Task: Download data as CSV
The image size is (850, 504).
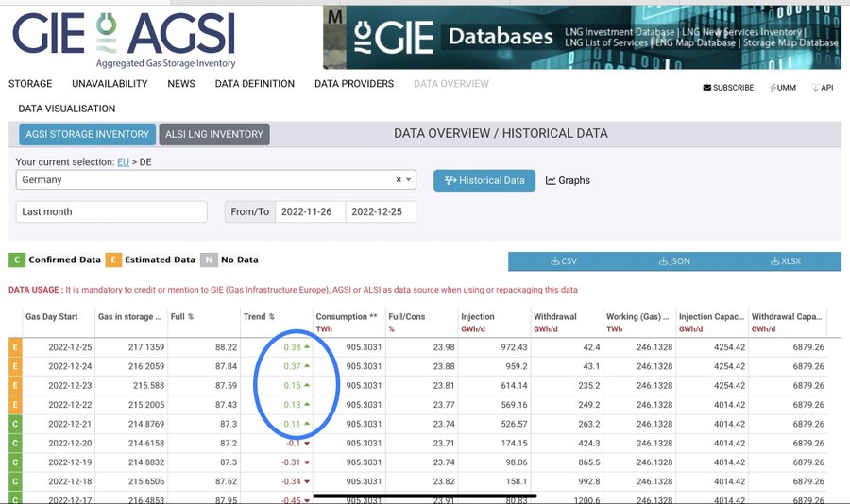Action: 563,261
